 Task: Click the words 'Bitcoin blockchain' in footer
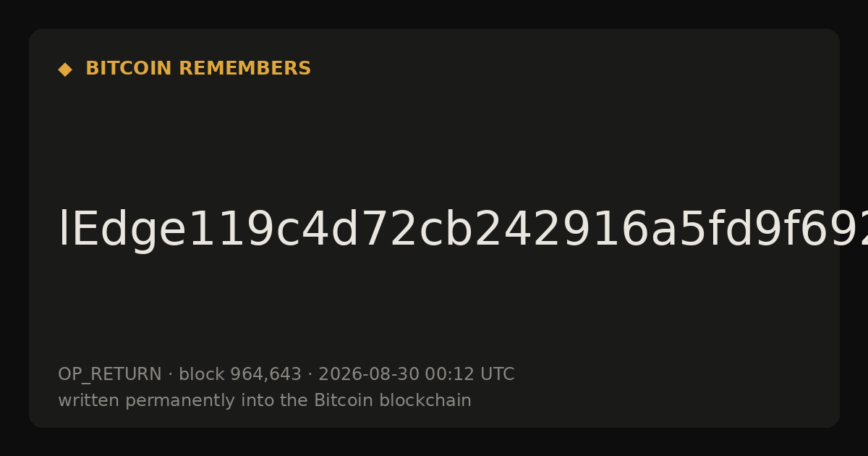coord(393,401)
